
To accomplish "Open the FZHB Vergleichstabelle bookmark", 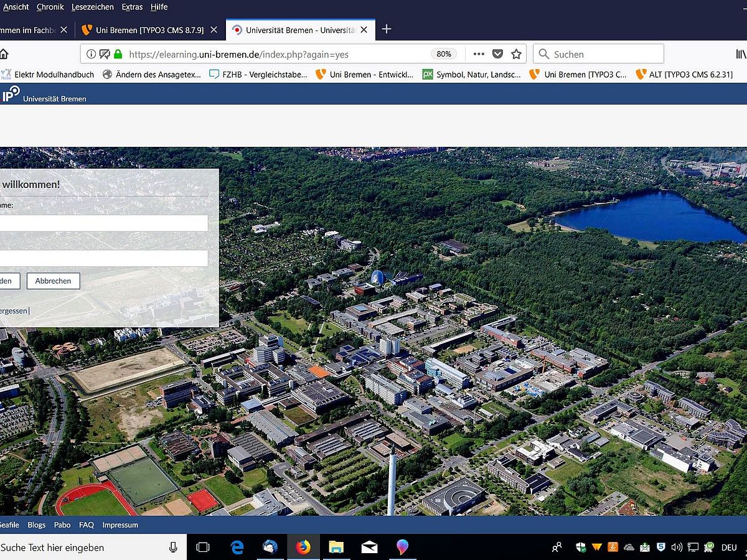I will pyautogui.click(x=258, y=74).
